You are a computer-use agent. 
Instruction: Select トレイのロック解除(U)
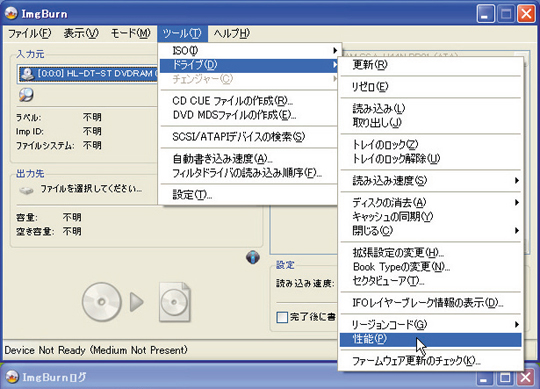430,158
